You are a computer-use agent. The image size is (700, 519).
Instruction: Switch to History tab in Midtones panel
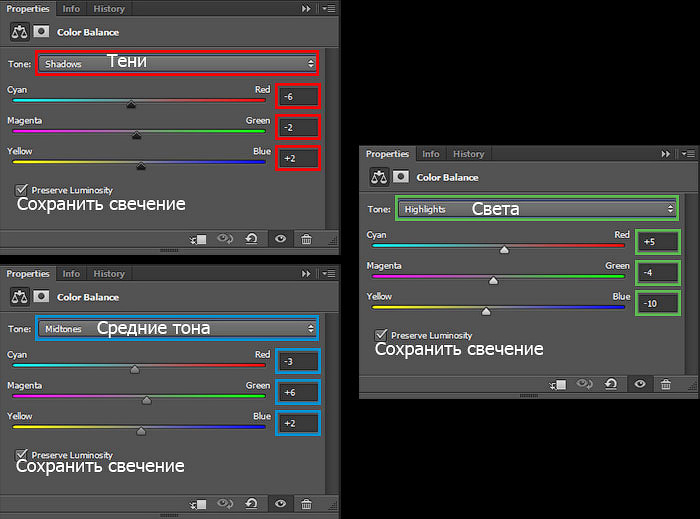[x=109, y=274]
